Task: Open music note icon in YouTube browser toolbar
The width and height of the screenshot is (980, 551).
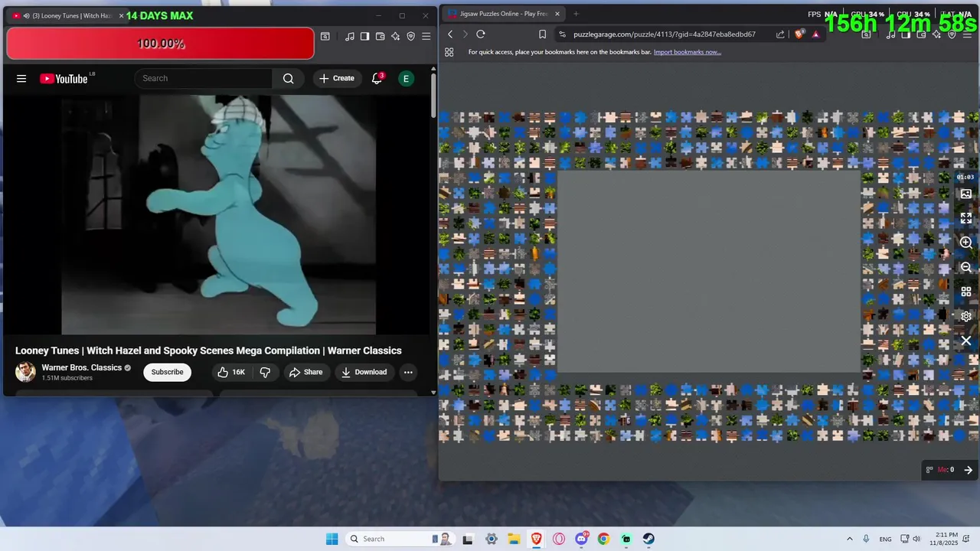Action: point(350,36)
